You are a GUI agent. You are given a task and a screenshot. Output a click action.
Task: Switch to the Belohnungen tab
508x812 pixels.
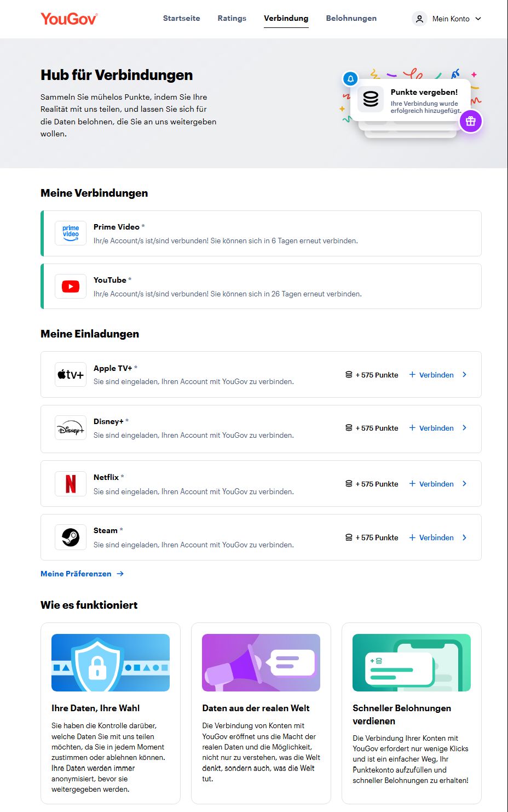[351, 18]
